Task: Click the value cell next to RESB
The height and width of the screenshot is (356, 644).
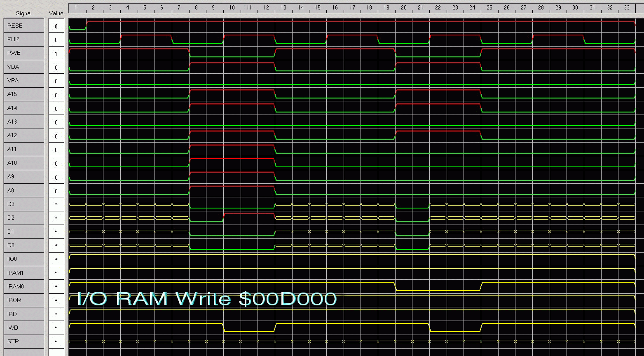Action: 56,26
